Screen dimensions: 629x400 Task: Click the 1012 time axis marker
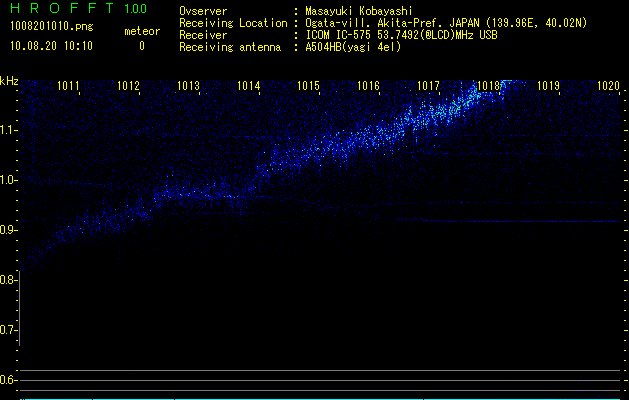128,86
